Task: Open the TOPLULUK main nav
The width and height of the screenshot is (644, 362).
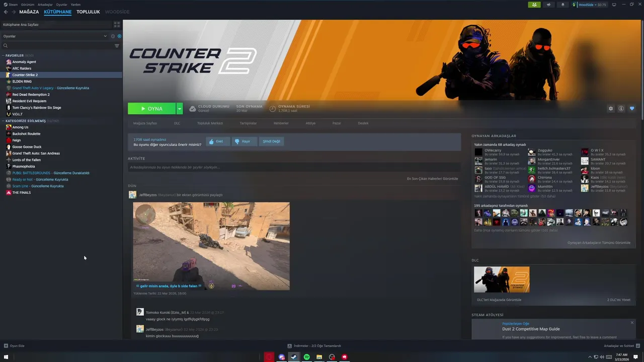Action: coord(88,12)
